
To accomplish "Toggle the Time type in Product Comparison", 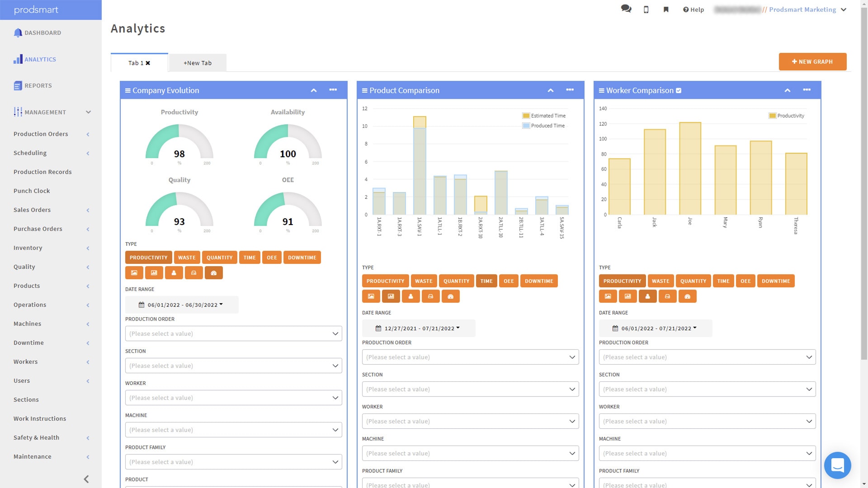I will 486,281.
